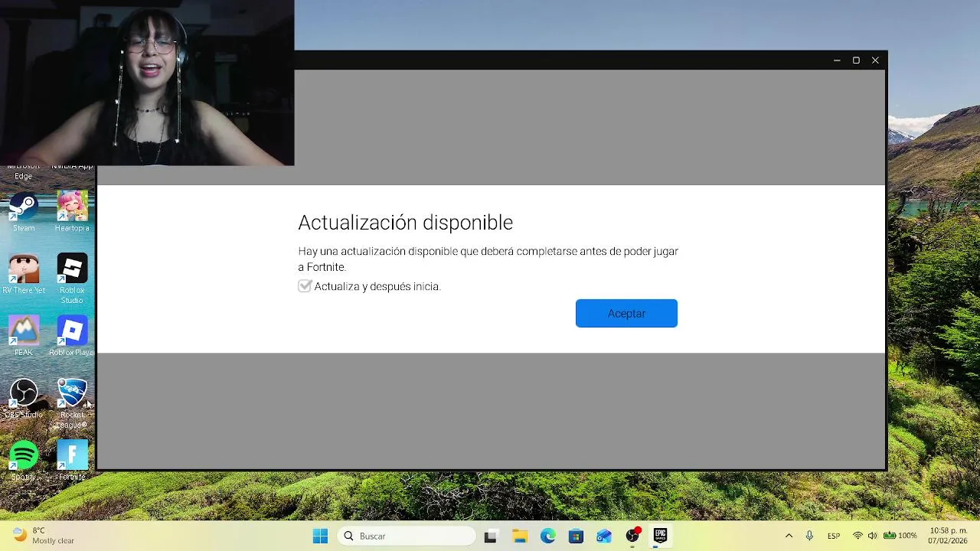980x551 pixels.
Task: Open the Wi-Fi network tray icon
Action: [857, 536]
